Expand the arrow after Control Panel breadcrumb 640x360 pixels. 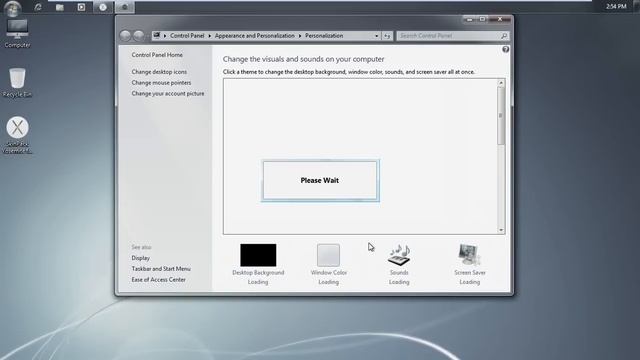point(209,36)
